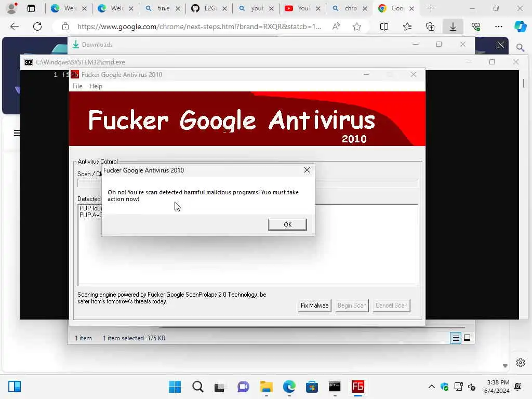Show hidden system tray icons
The width and height of the screenshot is (532, 399).
(431, 387)
